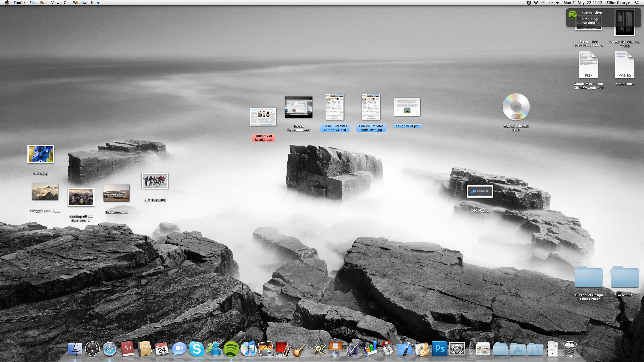Image resolution: width=644 pixels, height=362 pixels.
Task: Click the date and time in the menu bar
Action: click(x=583, y=3)
